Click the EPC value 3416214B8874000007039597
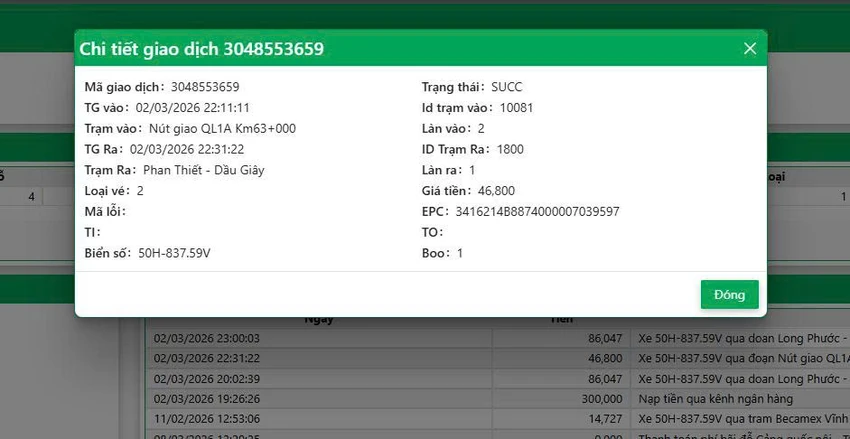850x439 pixels. pyautogui.click(x=537, y=211)
